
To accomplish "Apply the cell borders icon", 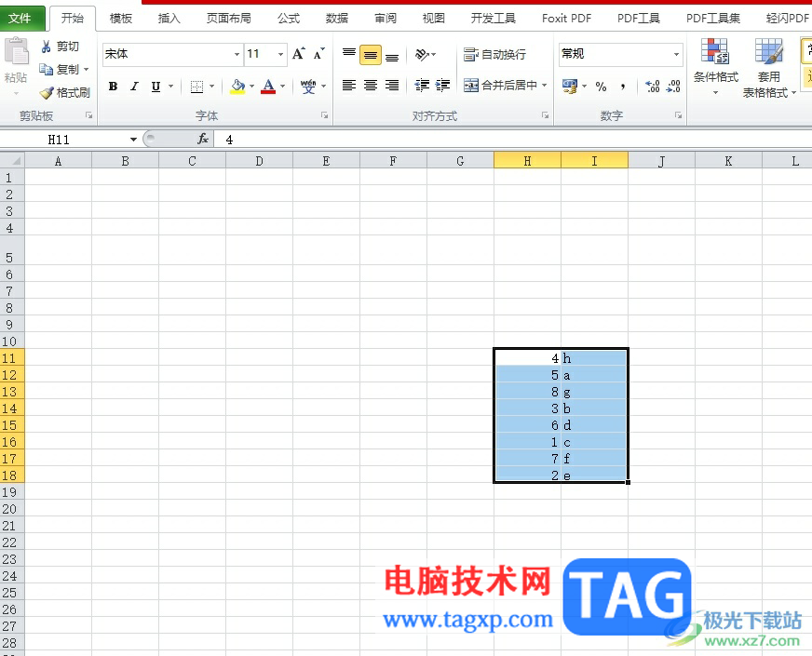I will [x=196, y=87].
